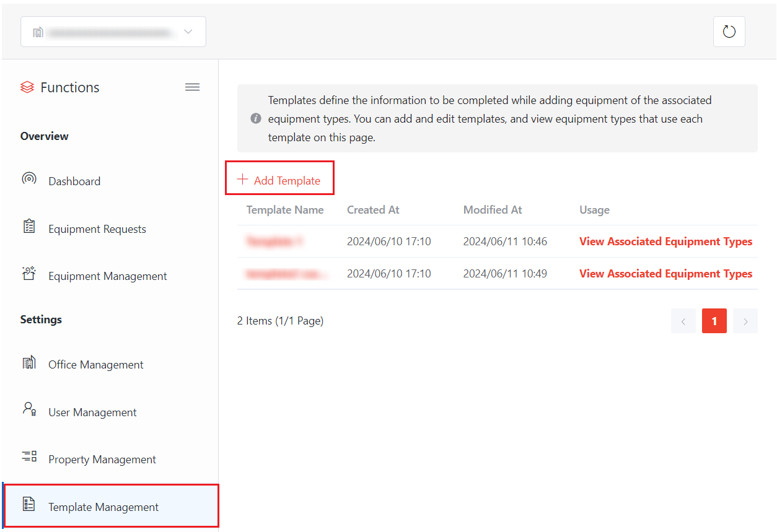This screenshot has height=532, width=777.
Task: Click the Property Management list icon
Action: [29, 458]
